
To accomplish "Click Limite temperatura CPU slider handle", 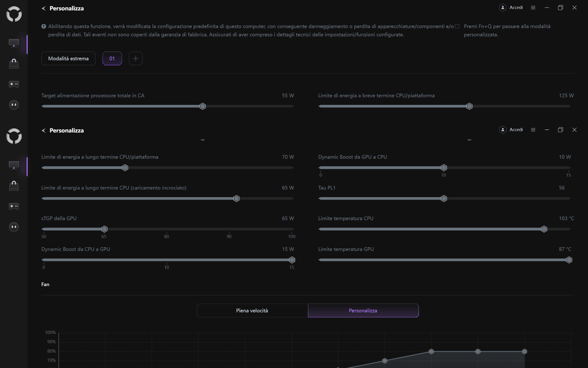I will tap(544, 229).
